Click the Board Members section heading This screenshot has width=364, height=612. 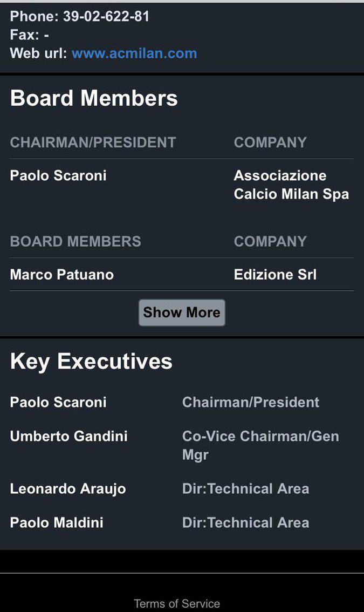tap(94, 98)
